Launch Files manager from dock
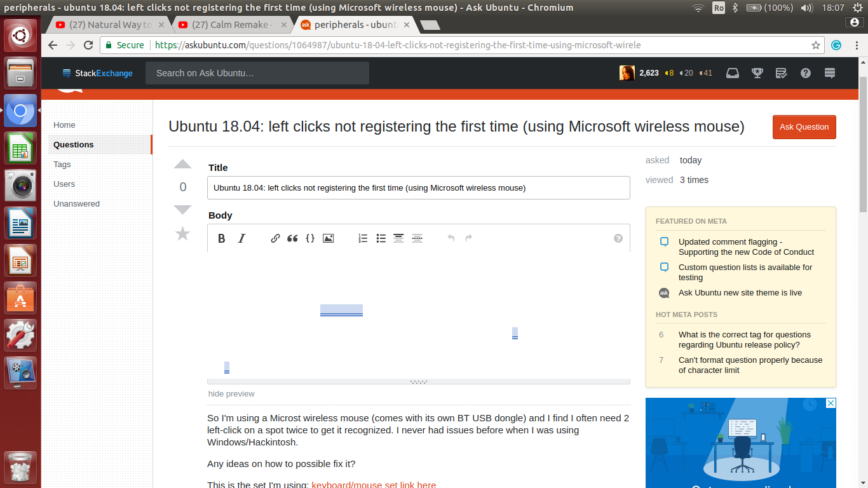Image resolution: width=868 pixels, height=488 pixels. point(21,72)
